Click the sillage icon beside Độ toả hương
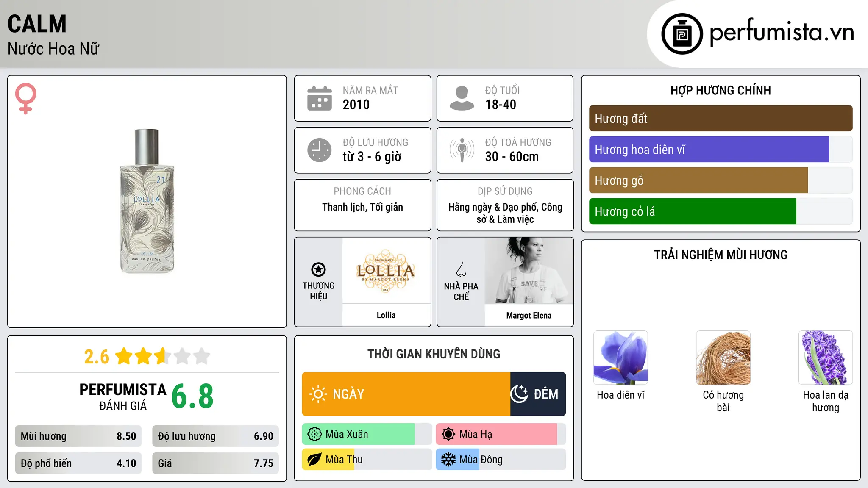 [x=462, y=150]
